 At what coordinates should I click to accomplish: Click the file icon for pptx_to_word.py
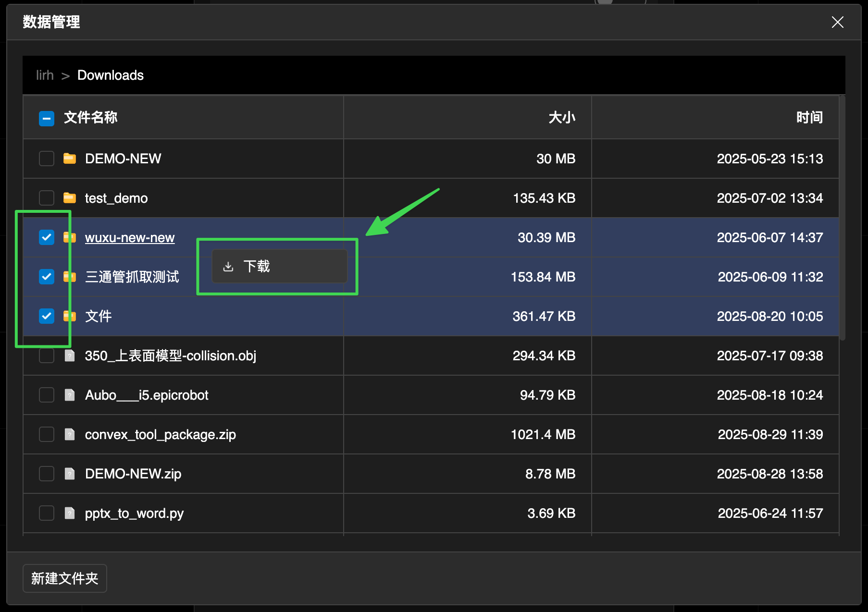70,513
